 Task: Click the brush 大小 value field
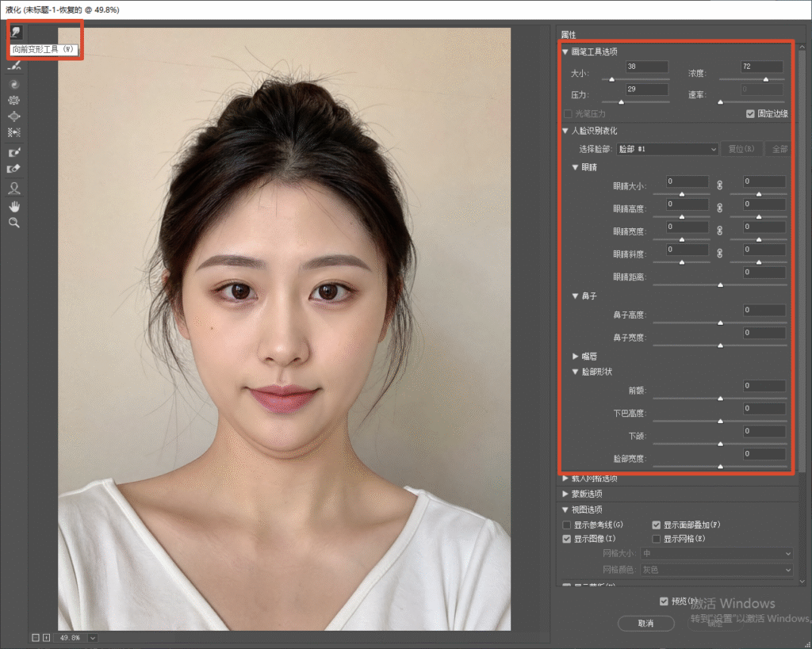[x=647, y=67]
